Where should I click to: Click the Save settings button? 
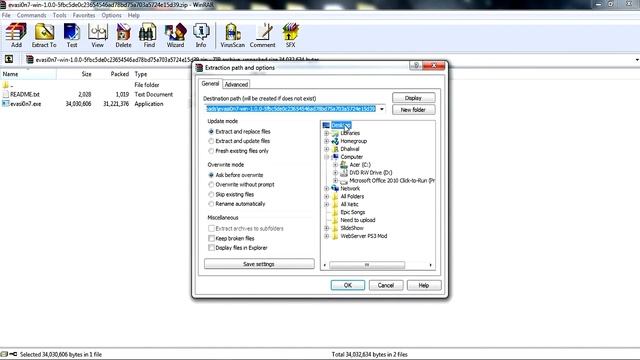pos(259,264)
